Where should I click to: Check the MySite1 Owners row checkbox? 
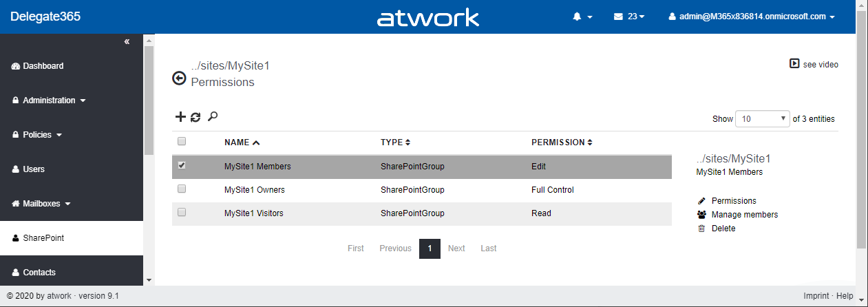point(182,189)
